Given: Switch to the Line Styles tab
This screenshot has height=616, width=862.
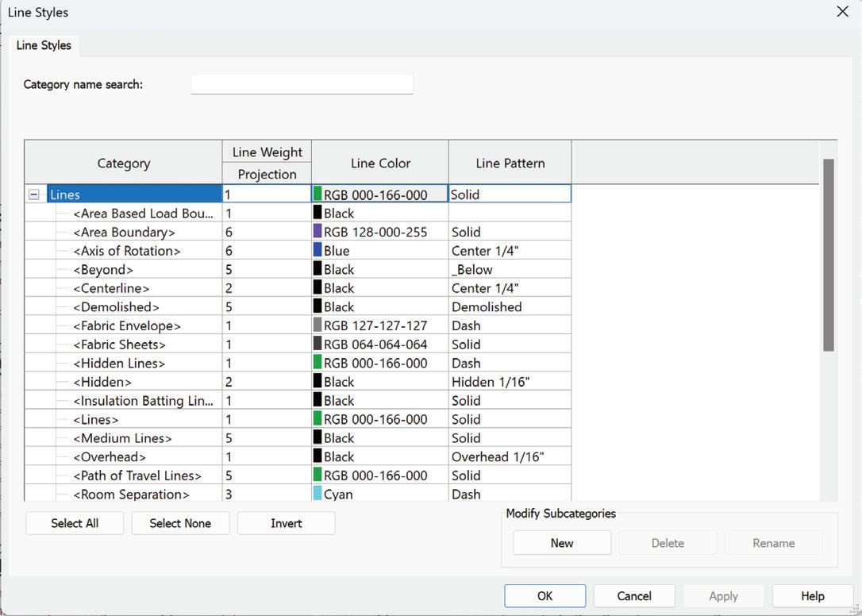Looking at the screenshot, I should click(44, 45).
